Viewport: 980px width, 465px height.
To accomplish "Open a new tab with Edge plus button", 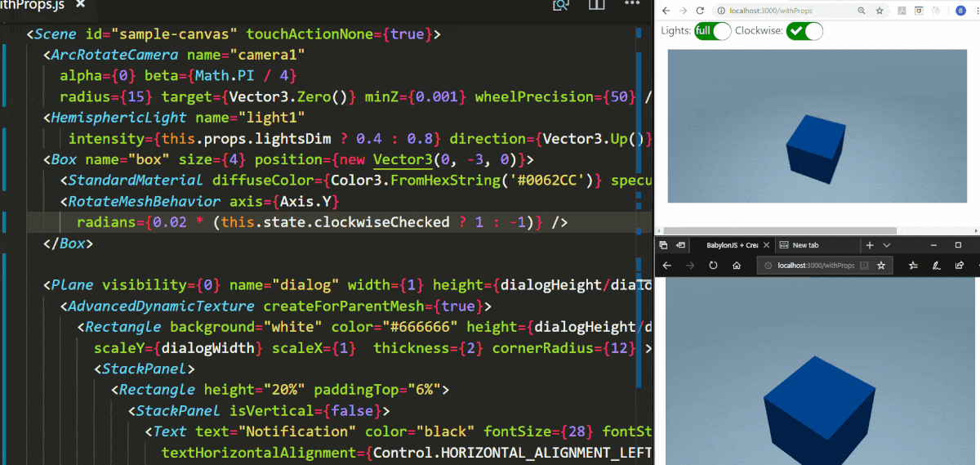I will (870, 245).
